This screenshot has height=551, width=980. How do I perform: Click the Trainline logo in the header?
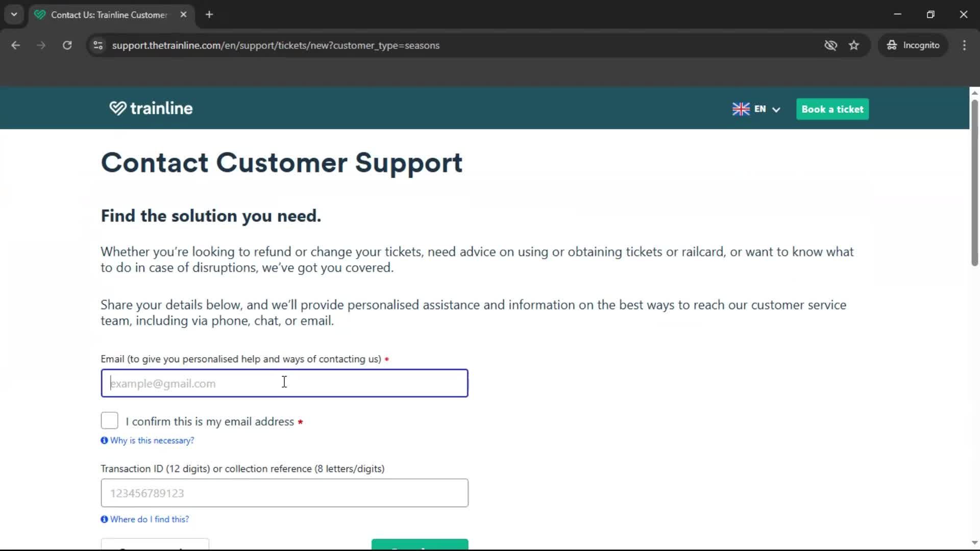[x=151, y=108]
